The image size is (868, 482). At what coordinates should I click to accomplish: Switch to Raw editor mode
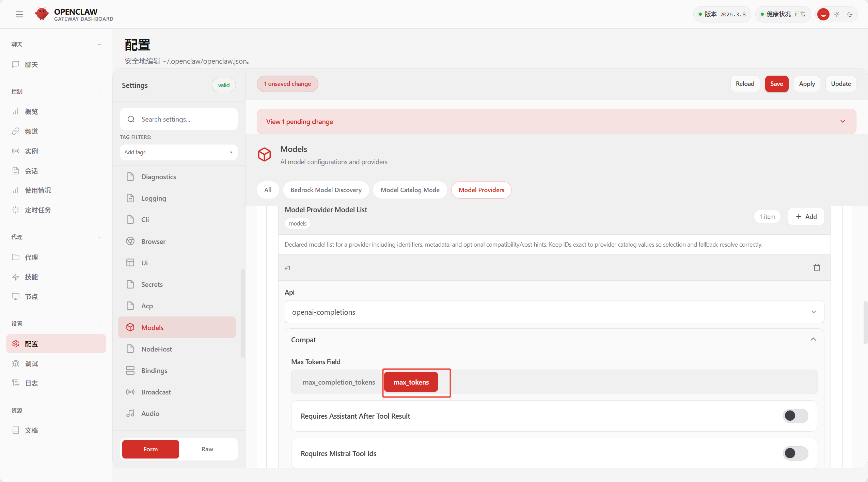[x=207, y=449]
